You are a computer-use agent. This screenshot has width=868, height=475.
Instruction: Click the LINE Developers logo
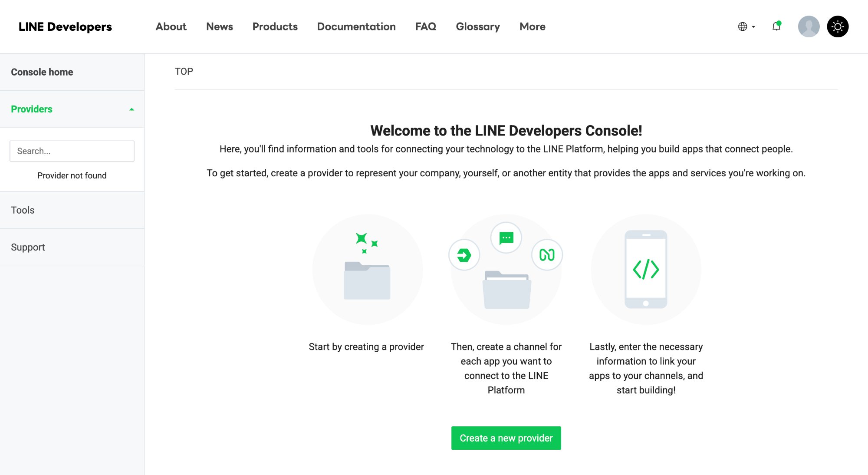tap(65, 26)
